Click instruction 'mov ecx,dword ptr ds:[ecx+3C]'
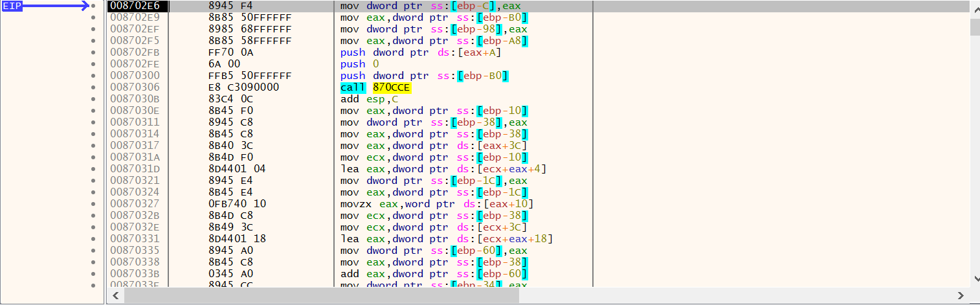Viewport: 980px width, 305px height. click(x=434, y=227)
